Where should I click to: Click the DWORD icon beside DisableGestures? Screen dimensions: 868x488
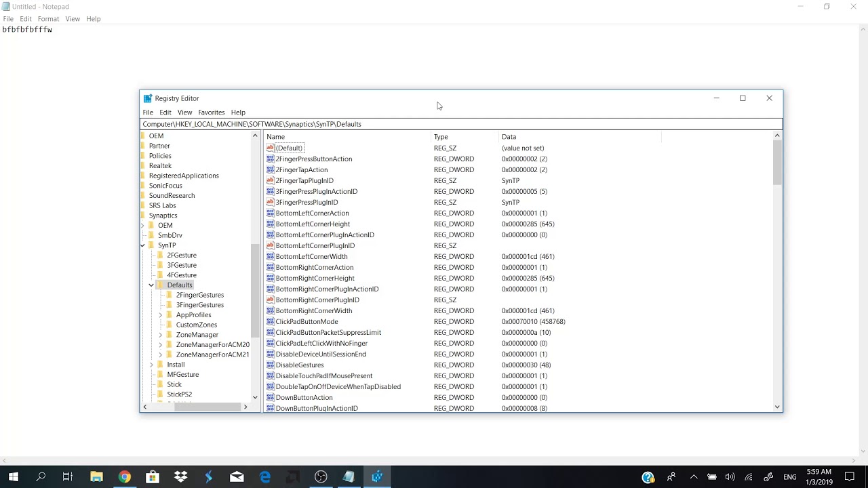pos(270,365)
